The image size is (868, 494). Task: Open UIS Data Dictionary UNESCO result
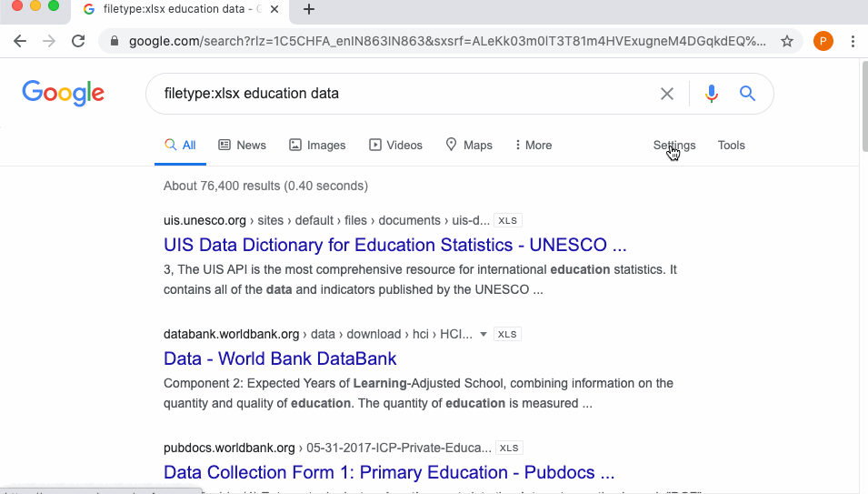tap(394, 245)
